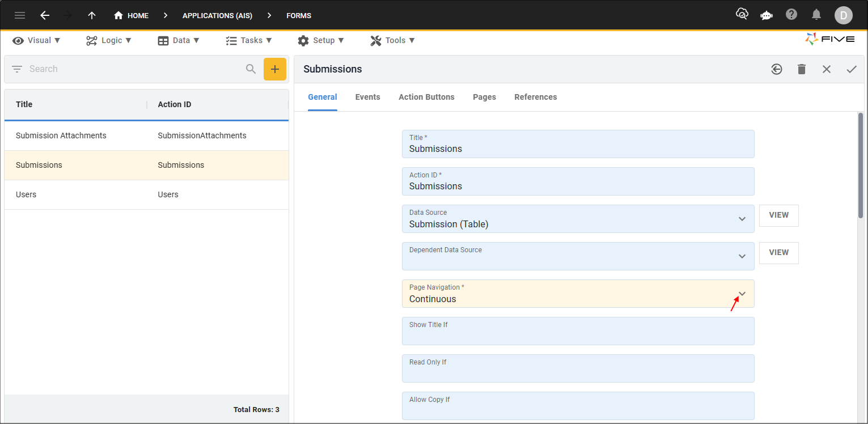Click the yellow plus add button
The image size is (868, 424).
coord(275,69)
